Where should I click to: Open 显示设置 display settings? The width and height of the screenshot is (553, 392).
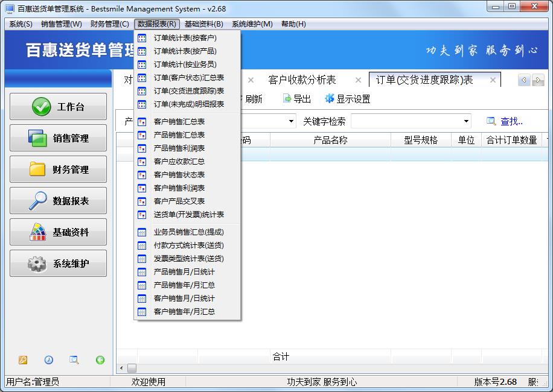tap(348, 99)
